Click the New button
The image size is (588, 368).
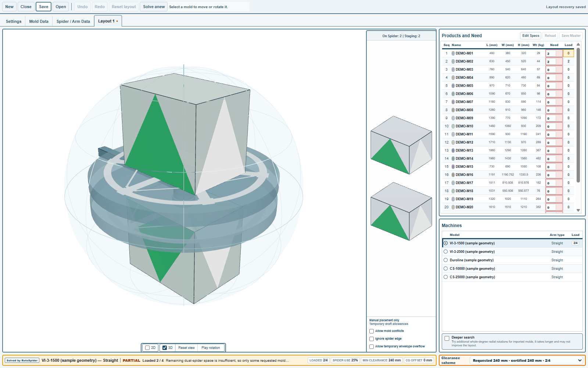(x=9, y=7)
